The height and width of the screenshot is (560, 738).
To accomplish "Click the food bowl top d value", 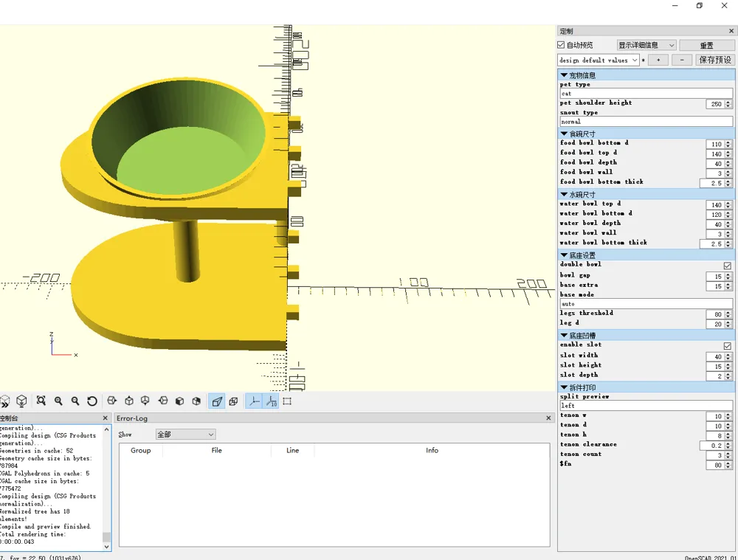I will [x=715, y=154].
